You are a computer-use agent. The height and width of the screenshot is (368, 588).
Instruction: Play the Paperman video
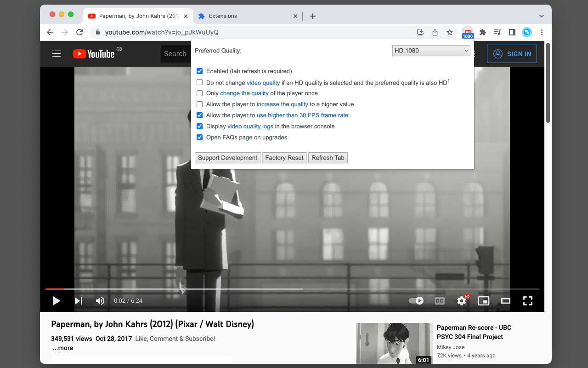coord(57,301)
